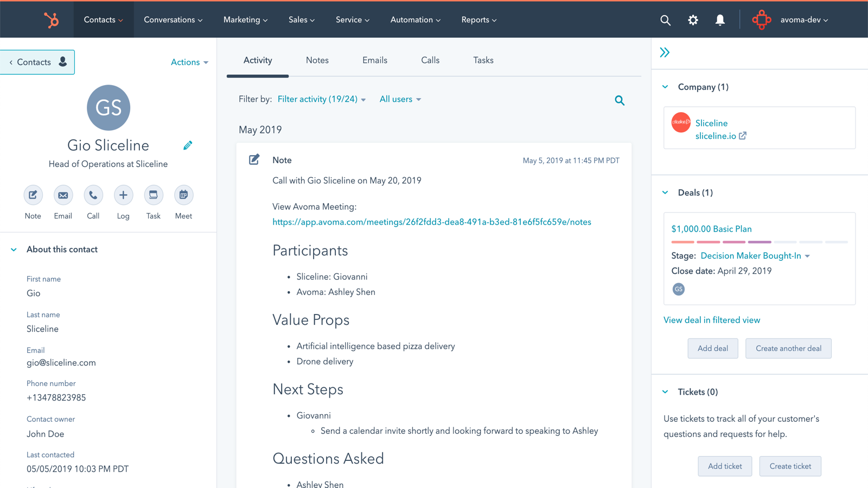The width and height of the screenshot is (868, 488).
Task: Search the activity timeline with magnifier
Action: click(x=620, y=100)
